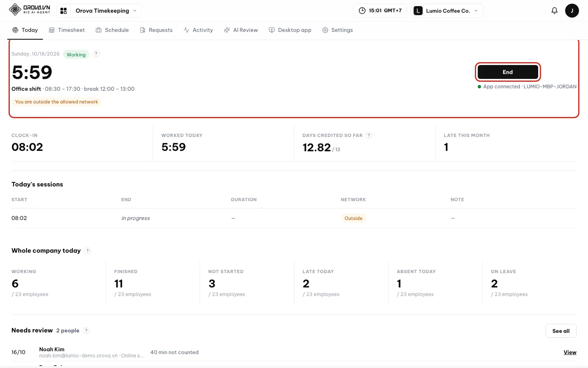Go to the Activity tab
The image size is (588, 368).
pyautogui.click(x=198, y=30)
